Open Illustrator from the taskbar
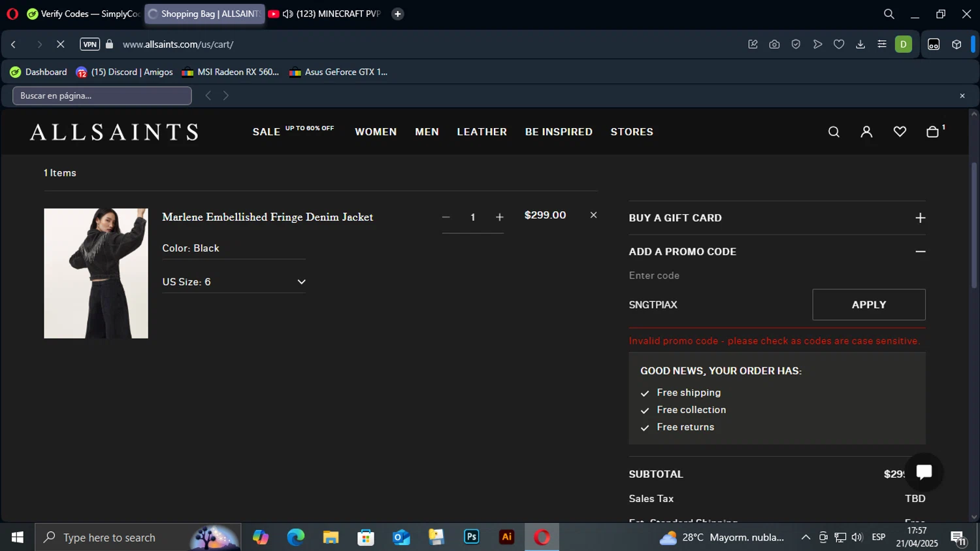 click(x=507, y=537)
